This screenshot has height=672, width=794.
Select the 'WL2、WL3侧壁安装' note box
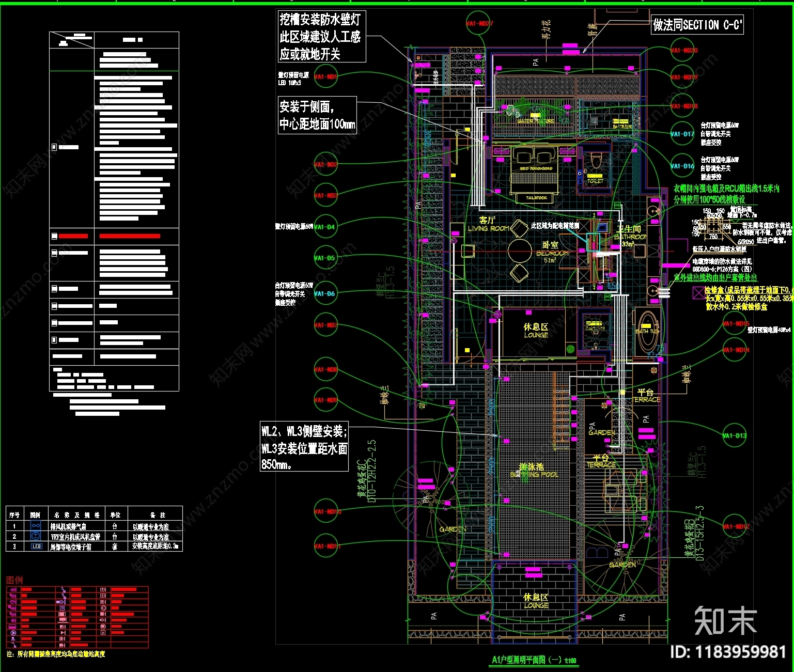(304, 447)
